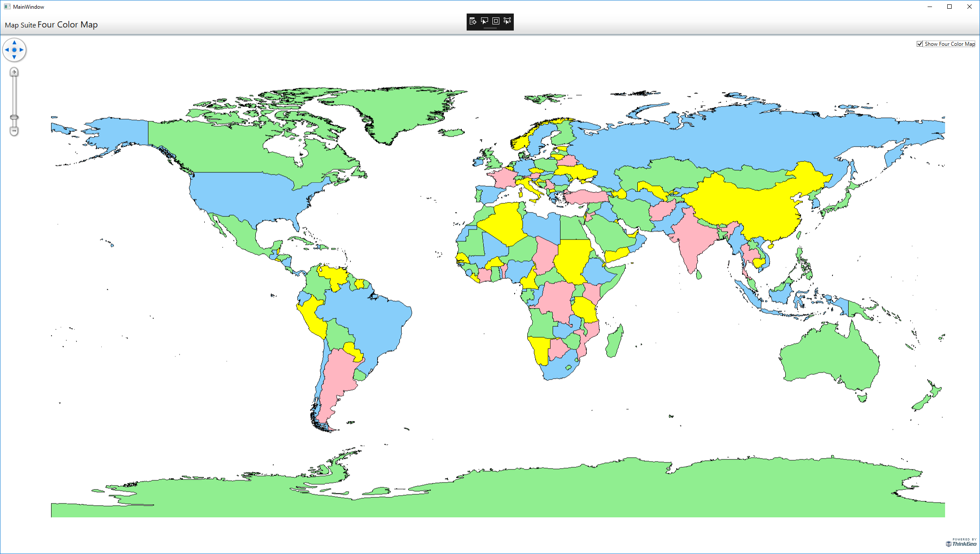
Task: Enable the select element debug tool
Action: point(484,21)
